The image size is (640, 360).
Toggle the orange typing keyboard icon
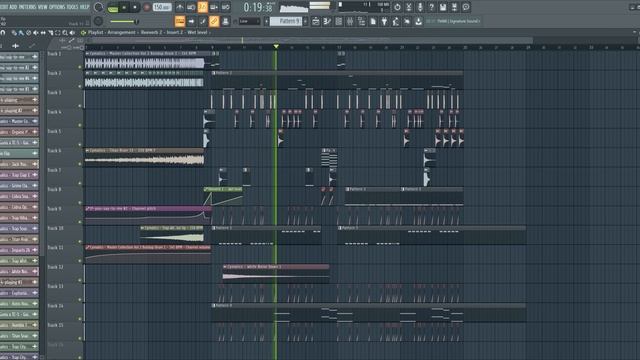pos(180,21)
